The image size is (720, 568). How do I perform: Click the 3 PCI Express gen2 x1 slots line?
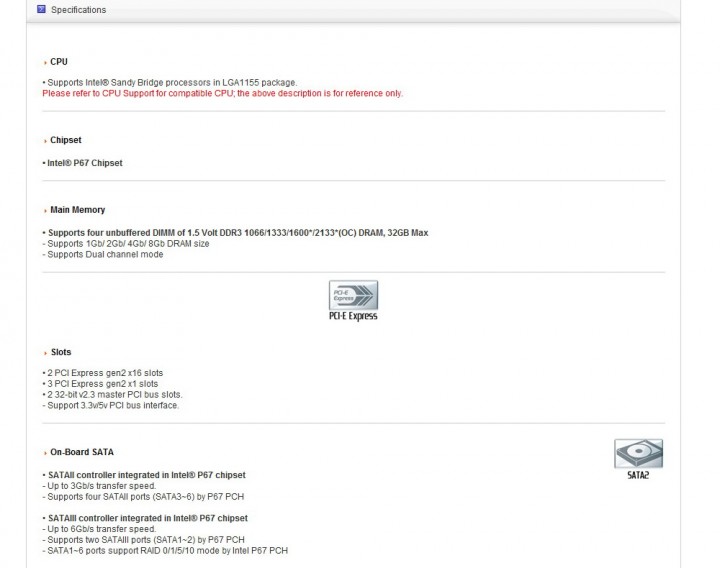pyautogui.click(x=100, y=384)
